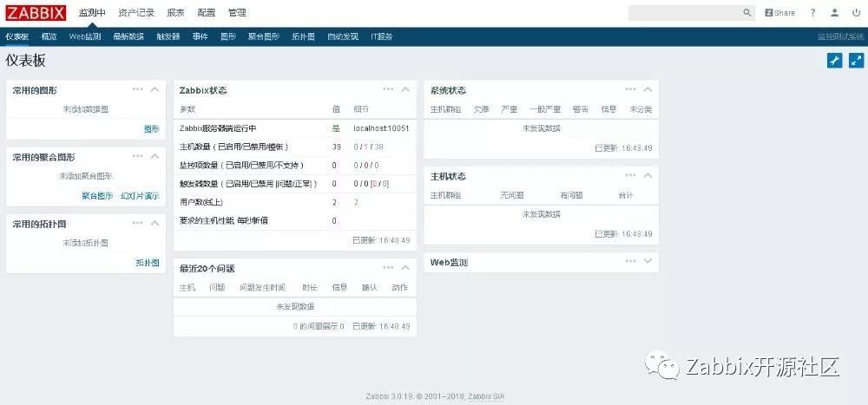Select the IT服务 submenu tab
Image resolution: width=868 pixels, height=405 pixels.
pos(381,36)
